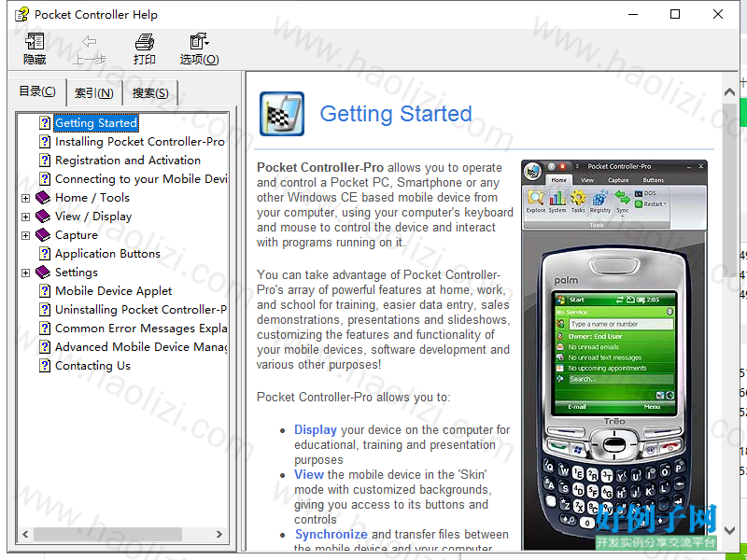Image resolution: width=747 pixels, height=560 pixels.
Task: Click the Getting Started topic page icon
Action: [44, 123]
